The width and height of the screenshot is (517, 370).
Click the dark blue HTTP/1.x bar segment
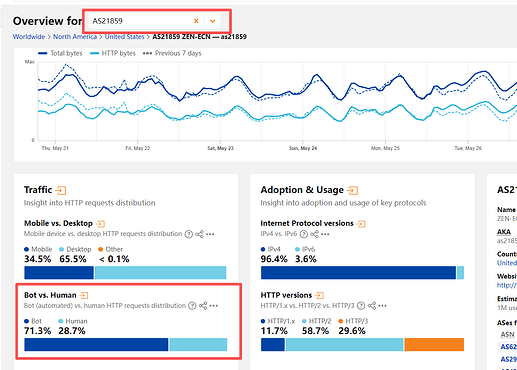pyautogui.click(x=273, y=345)
